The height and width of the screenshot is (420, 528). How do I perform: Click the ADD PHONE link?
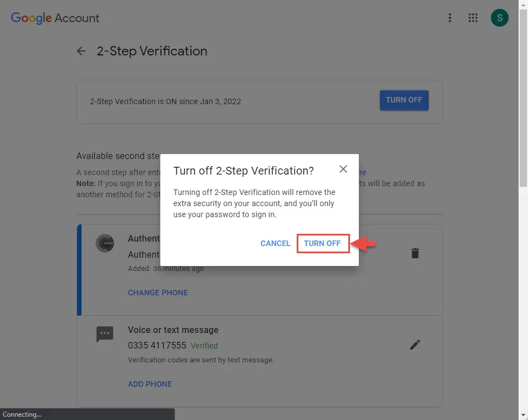click(150, 384)
